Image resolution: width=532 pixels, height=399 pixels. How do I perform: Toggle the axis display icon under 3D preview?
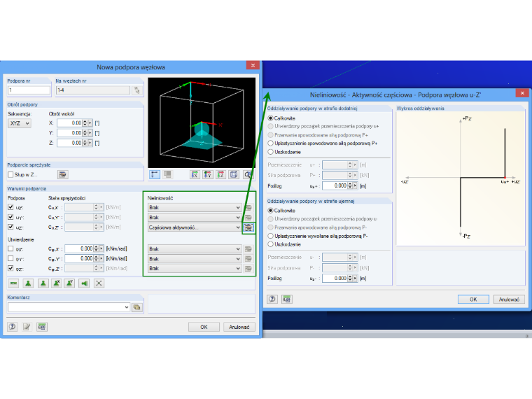(155, 175)
